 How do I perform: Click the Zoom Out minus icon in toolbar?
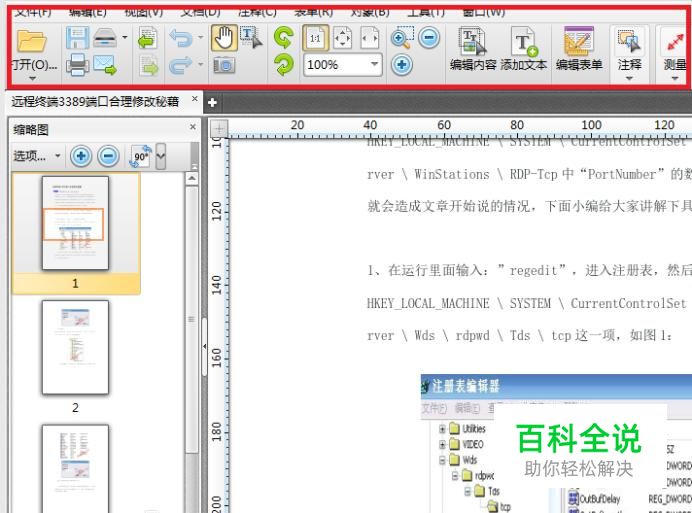[429, 38]
